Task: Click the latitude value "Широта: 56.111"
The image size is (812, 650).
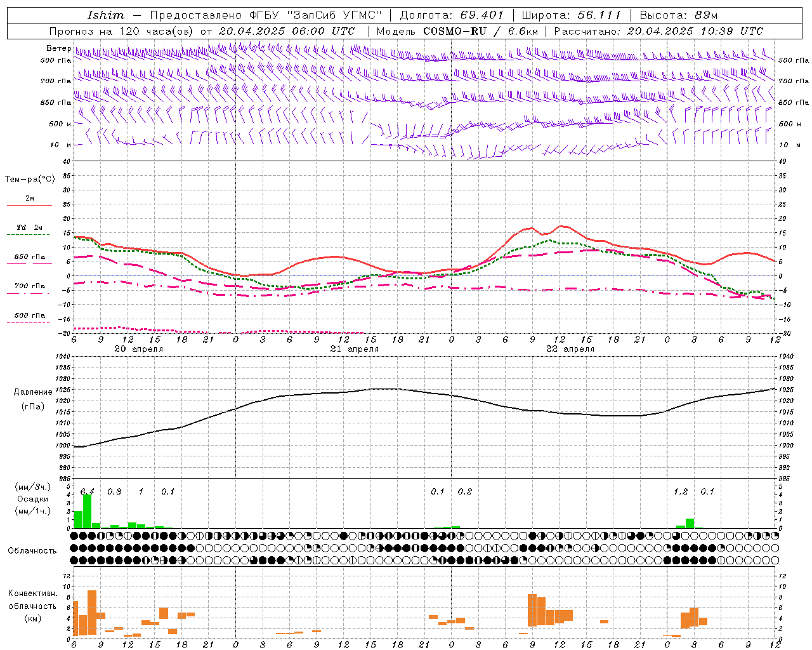Action: [572, 15]
